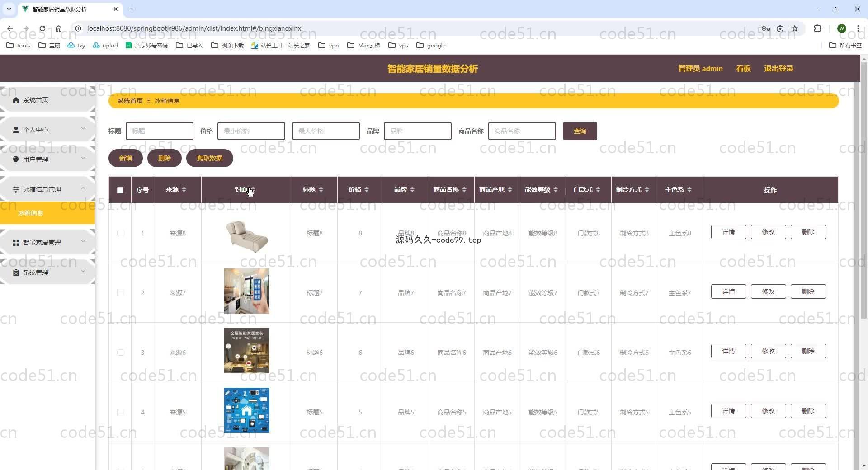
Task: Click the person icon beside 个人中心
Action: pos(16,130)
